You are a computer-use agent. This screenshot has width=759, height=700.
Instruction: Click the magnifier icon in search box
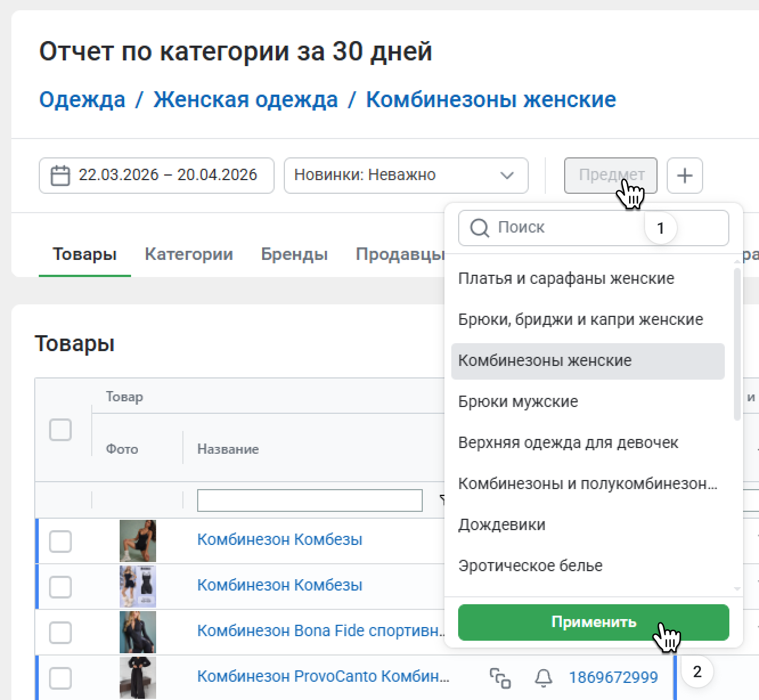coord(479,227)
